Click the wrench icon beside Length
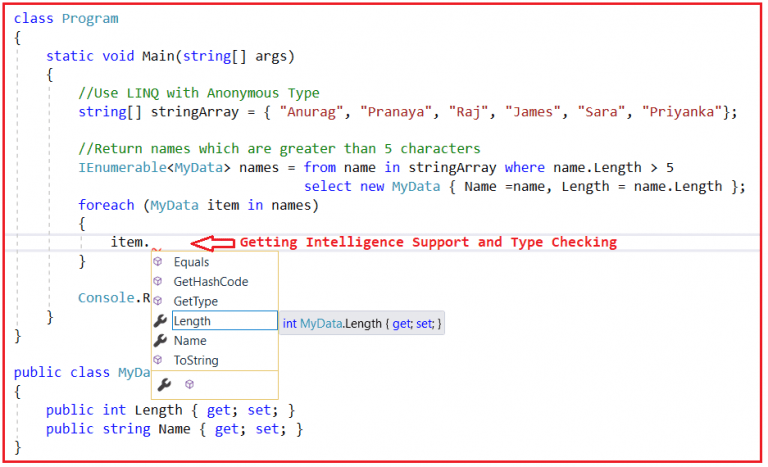 click(159, 321)
